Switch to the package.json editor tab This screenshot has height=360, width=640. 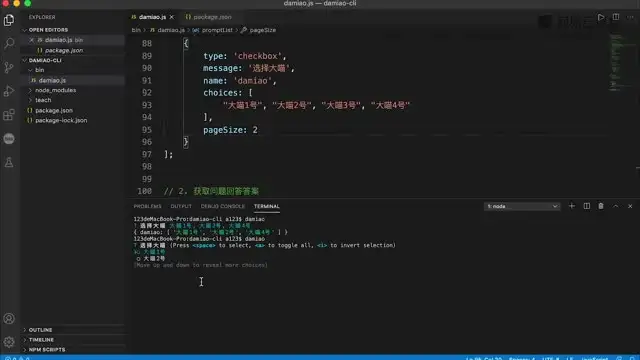(x=212, y=17)
